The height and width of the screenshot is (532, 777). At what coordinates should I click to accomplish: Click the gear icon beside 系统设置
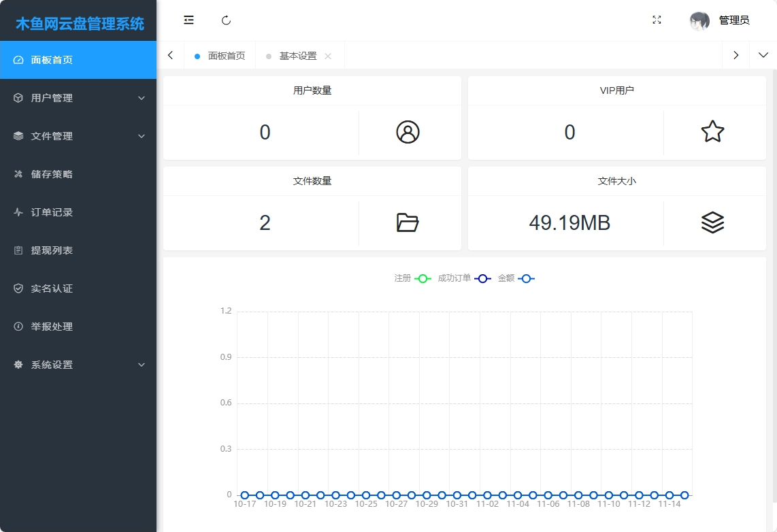click(18, 365)
